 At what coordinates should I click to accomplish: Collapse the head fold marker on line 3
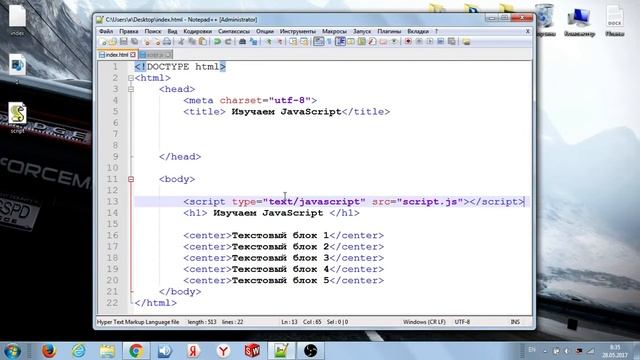pos(131,89)
